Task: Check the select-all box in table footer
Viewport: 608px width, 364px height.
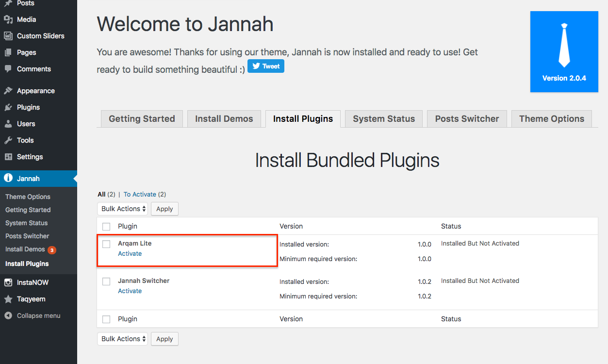Action: [x=106, y=319]
